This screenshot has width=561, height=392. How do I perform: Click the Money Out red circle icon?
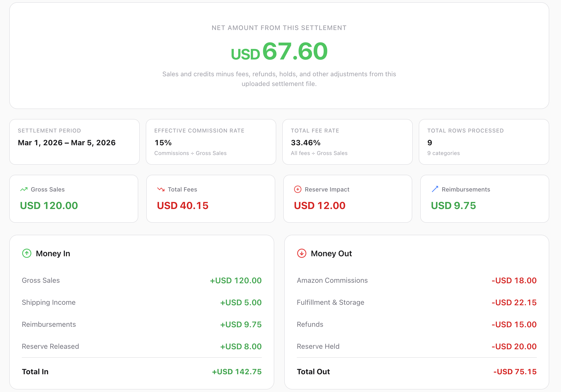[x=301, y=253]
